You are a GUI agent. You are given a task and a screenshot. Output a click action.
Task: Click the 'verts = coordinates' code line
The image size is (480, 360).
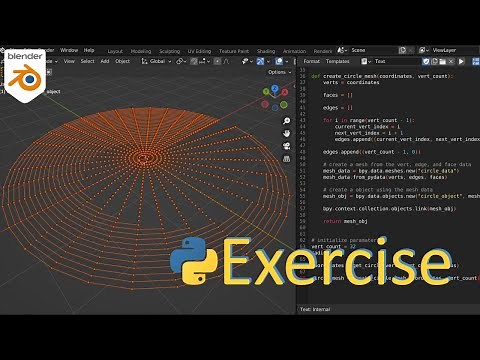[351, 83]
